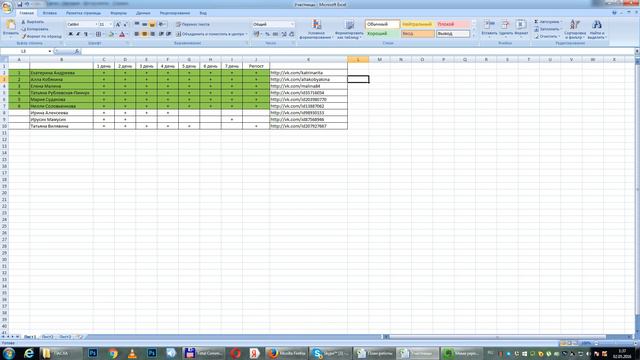Expand the cell styles gallery

(x=473, y=36)
